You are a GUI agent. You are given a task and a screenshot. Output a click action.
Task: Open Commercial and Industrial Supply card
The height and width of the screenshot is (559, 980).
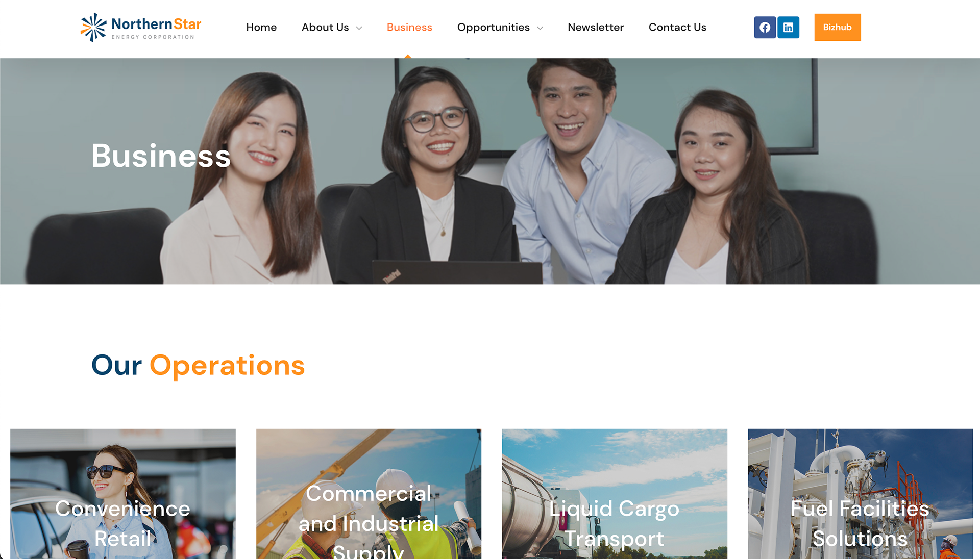(x=369, y=494)
